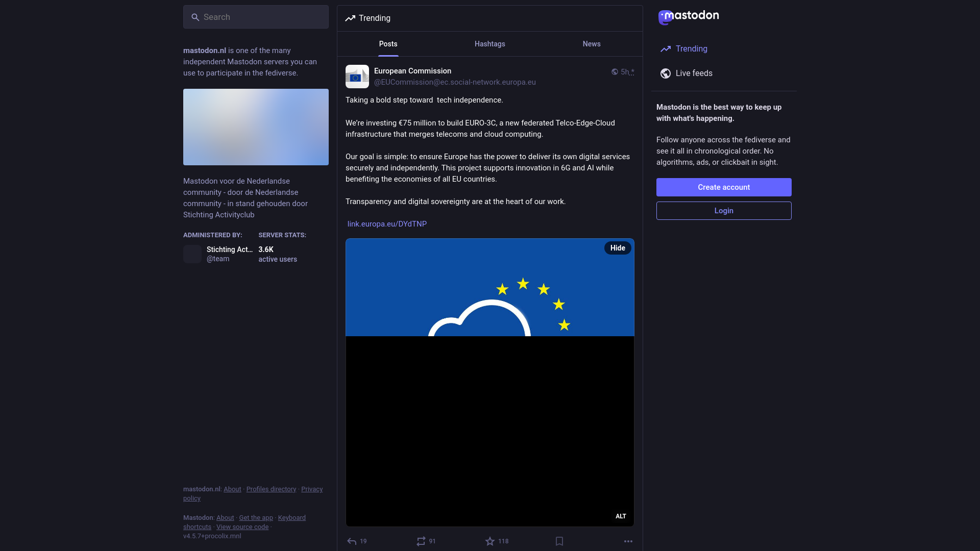Focus the Search input field
This screenshot has width=980, height=551.
pos(256,17)
